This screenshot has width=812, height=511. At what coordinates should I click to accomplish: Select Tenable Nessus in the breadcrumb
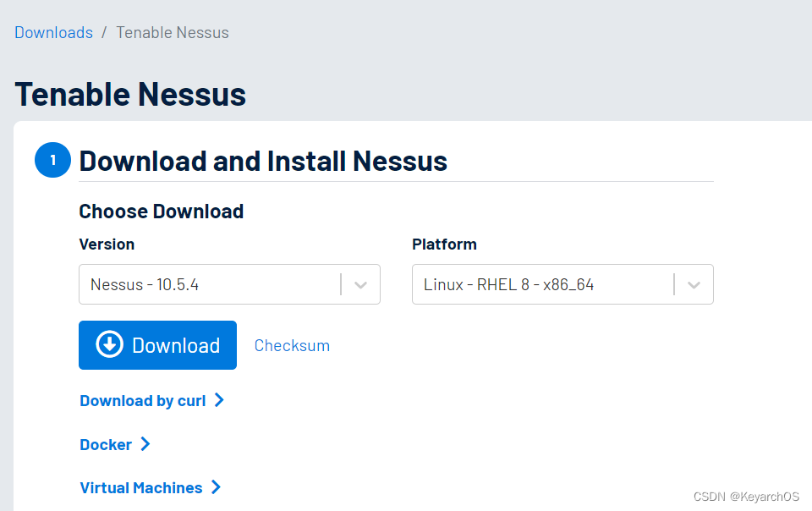point(172,32)
